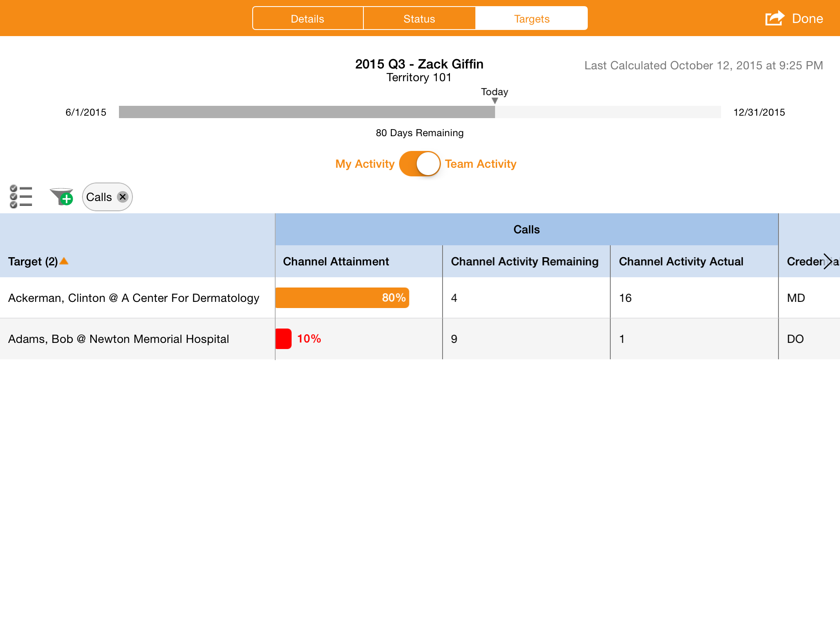840x630 pixels.
Task: Click the Team Activity label
Action: coord(480,164)
